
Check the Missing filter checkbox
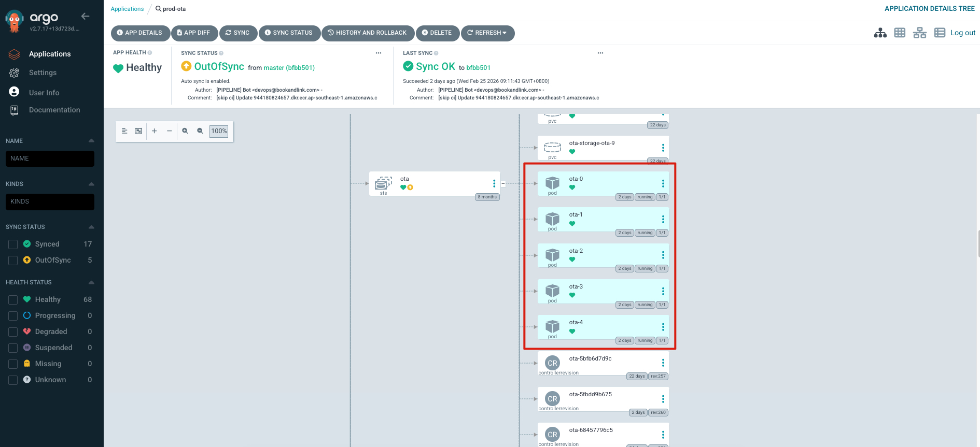13,364
